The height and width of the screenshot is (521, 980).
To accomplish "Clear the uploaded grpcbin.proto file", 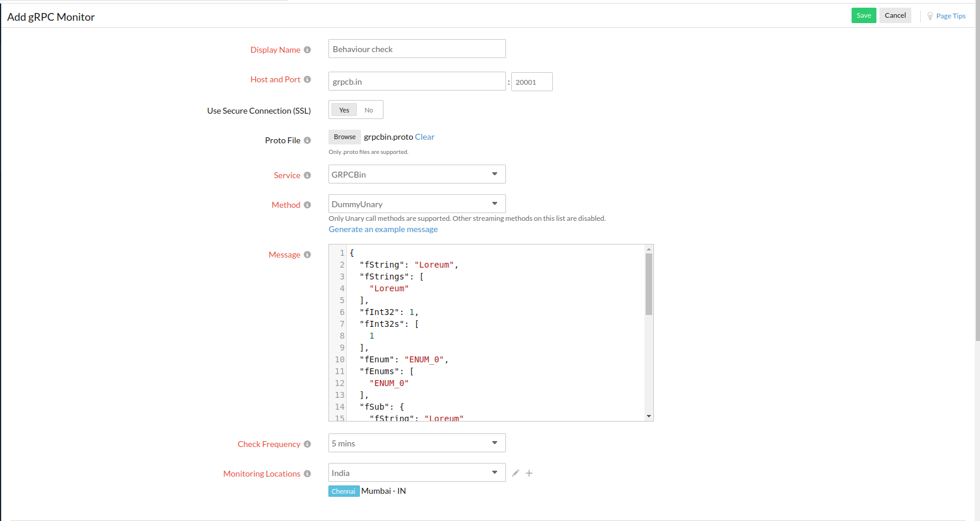I will pyautogui.click(x=424, y=137).
